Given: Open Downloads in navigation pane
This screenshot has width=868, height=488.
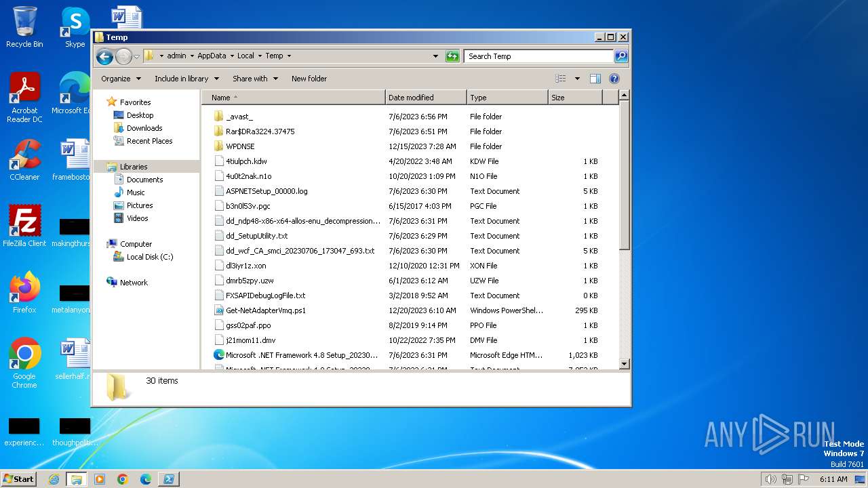Looking at the screenshot, I should pyautogui.click(x=144, y=128).
